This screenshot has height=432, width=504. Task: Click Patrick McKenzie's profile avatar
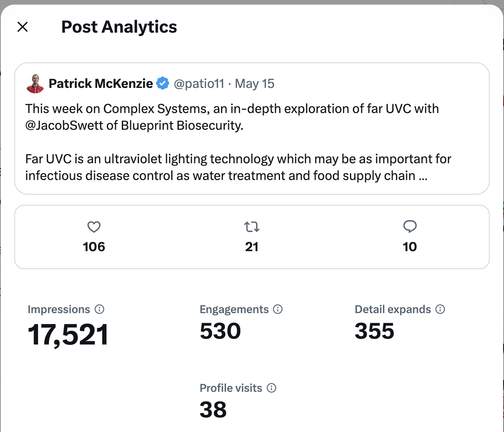(x=35, y=84)
